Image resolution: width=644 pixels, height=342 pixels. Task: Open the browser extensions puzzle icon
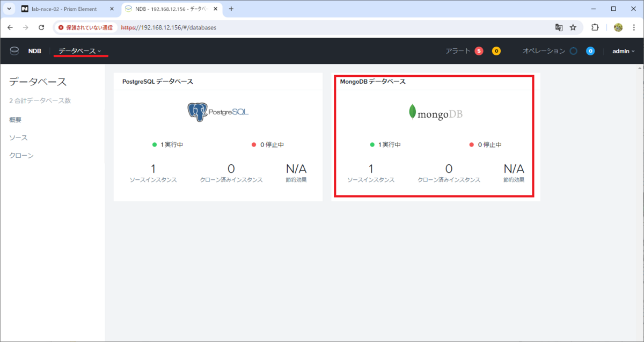[595, 27]
